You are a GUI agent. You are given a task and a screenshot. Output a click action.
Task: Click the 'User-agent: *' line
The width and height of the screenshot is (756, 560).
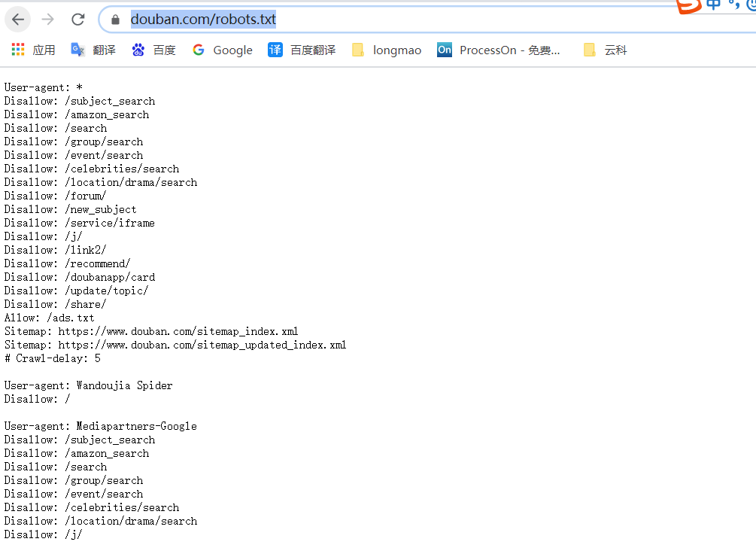(44, 87)
